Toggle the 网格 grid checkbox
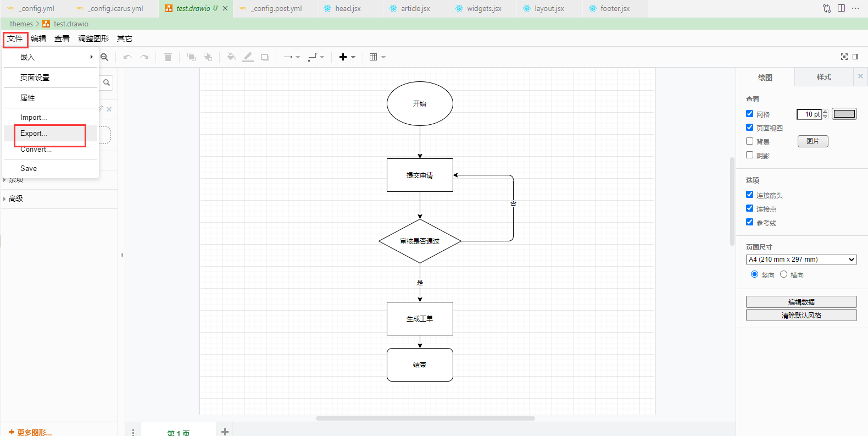Screen dimensions: 868x436 pos(749,114)
